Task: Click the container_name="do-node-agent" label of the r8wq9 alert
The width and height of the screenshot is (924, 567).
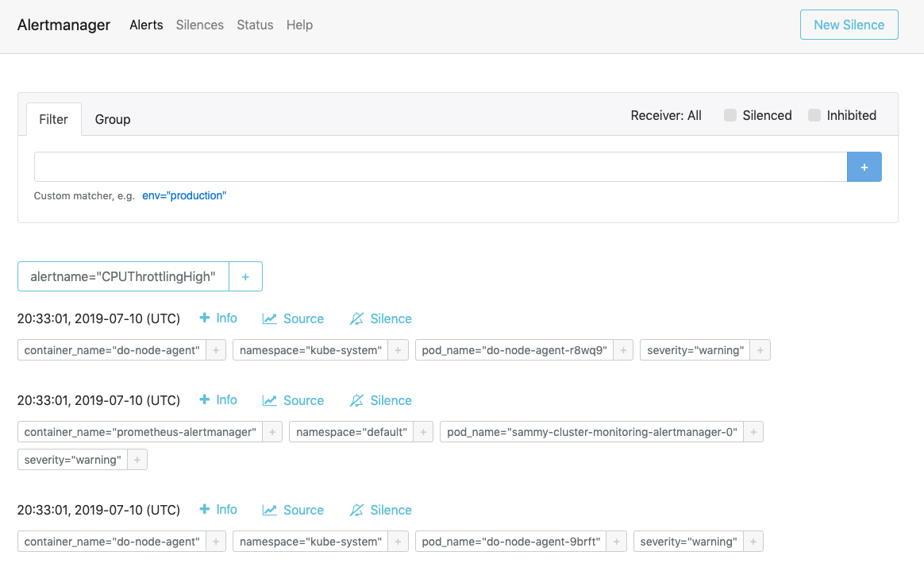Action: pos(112,350)
